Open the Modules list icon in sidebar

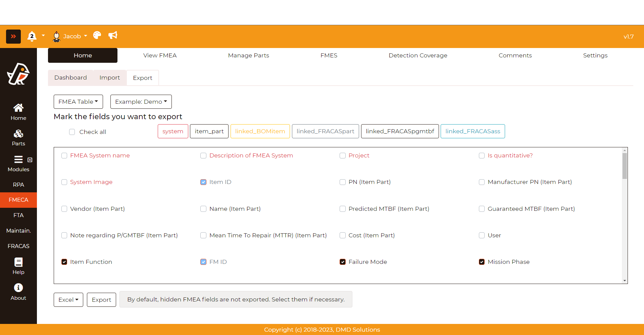[x=18, y=160]
